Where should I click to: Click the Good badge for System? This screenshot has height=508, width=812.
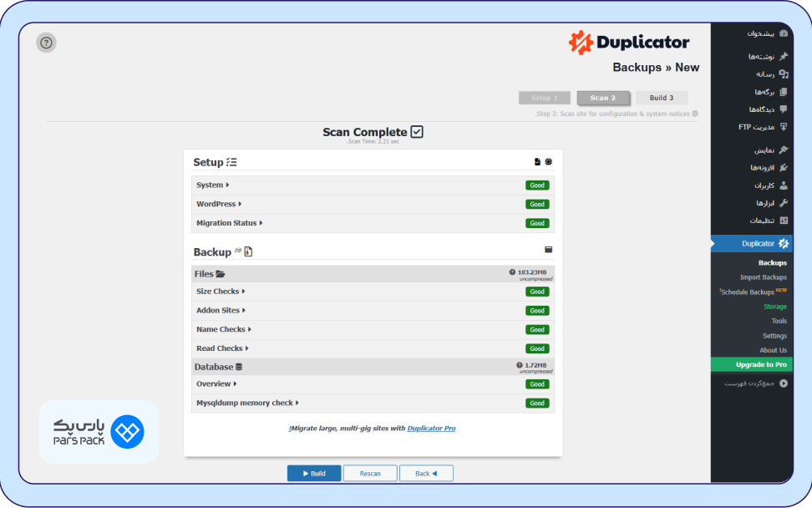pos(537,185)
